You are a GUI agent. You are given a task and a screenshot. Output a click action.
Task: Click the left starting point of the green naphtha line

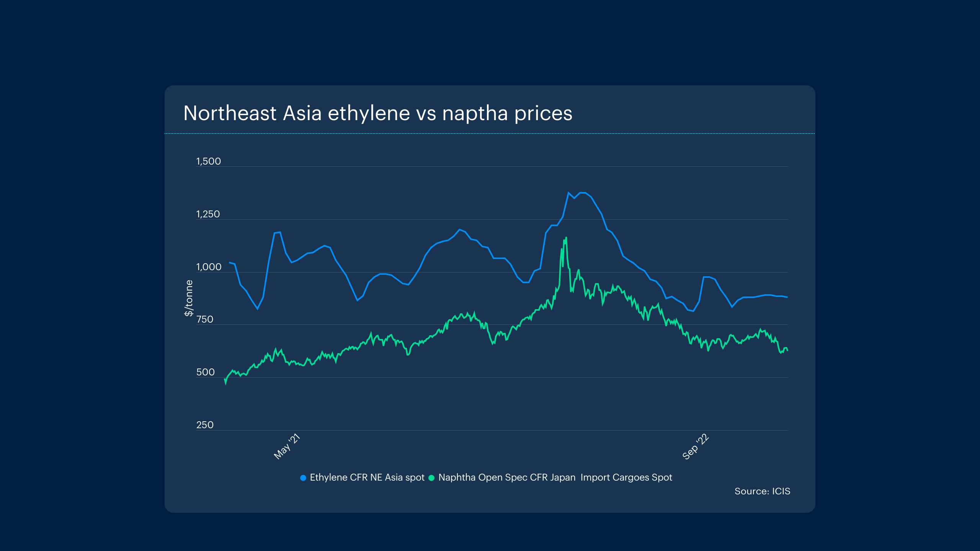pos(225,380)
